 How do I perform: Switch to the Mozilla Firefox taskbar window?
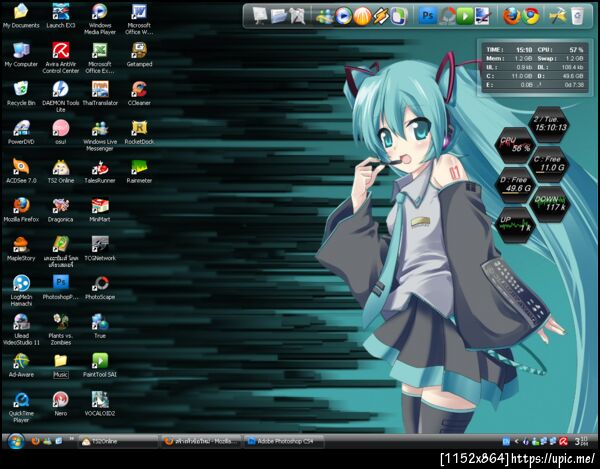pyautogui.click(x=201, y=441)
